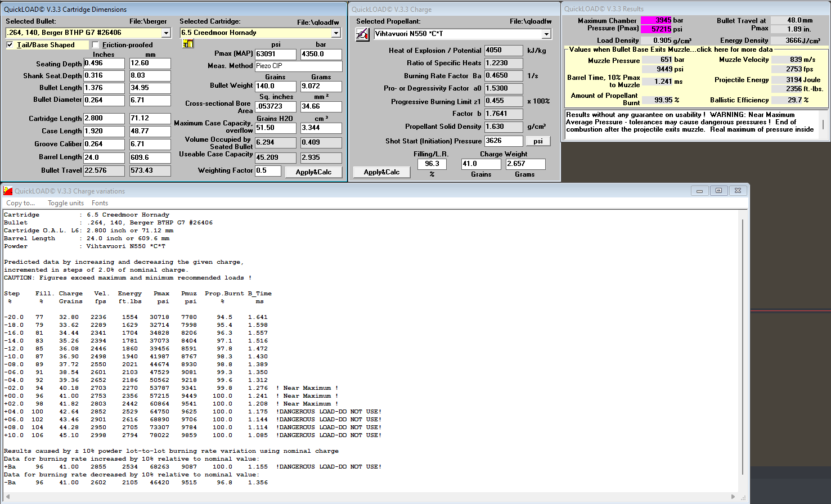The height and width of the screenshot is (504, 831).
Task: Click the Cross-sectional Bore Area sq. inches field
Action: click(x=275, y=106)
